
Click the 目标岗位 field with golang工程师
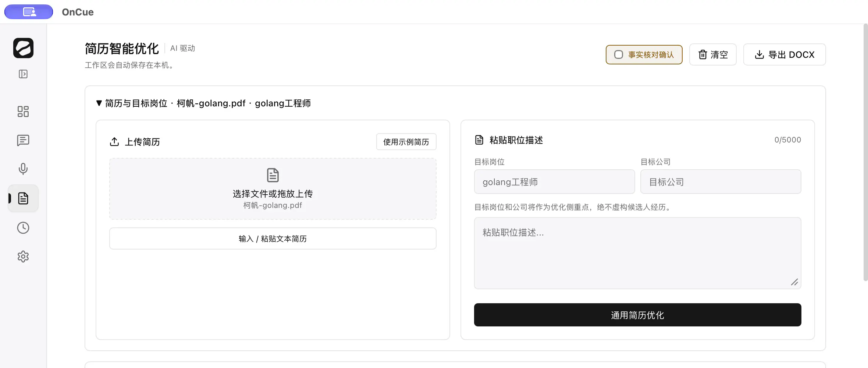pos(554,182)
